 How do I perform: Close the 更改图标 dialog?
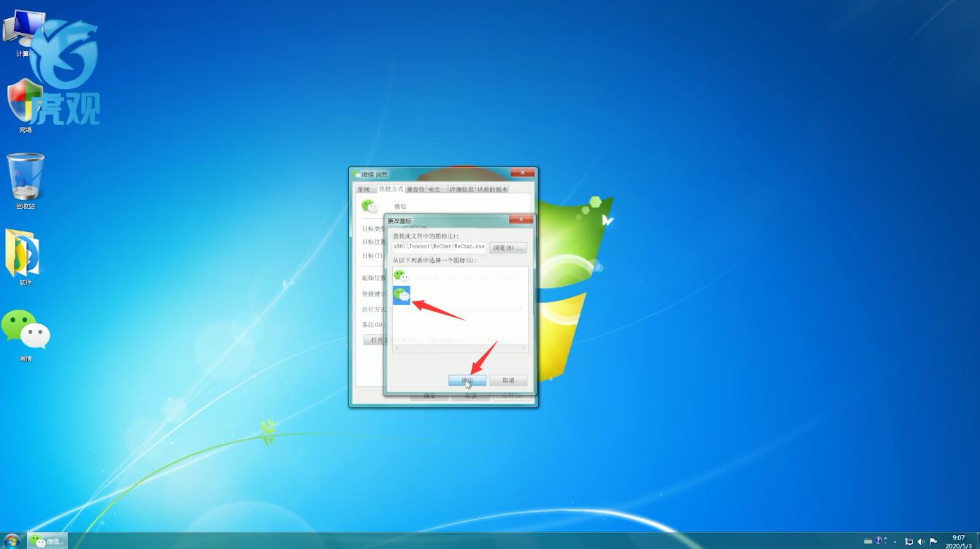click(521, 219)
